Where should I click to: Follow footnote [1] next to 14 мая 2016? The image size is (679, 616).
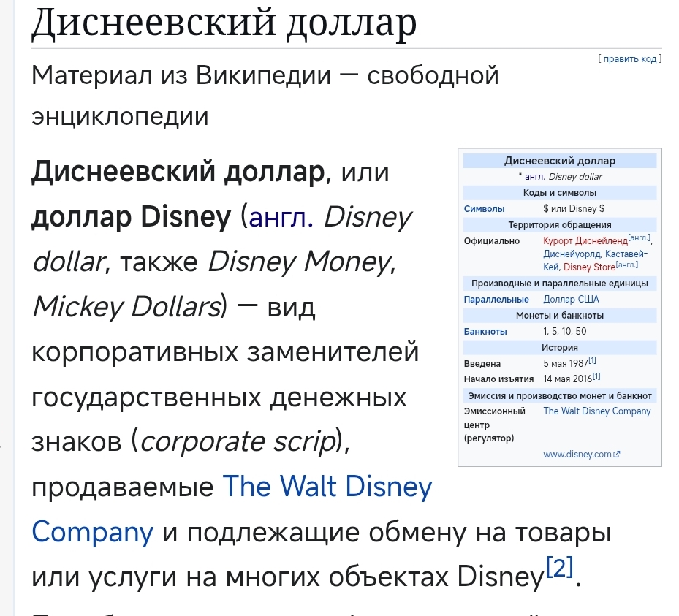pos(596,376)
